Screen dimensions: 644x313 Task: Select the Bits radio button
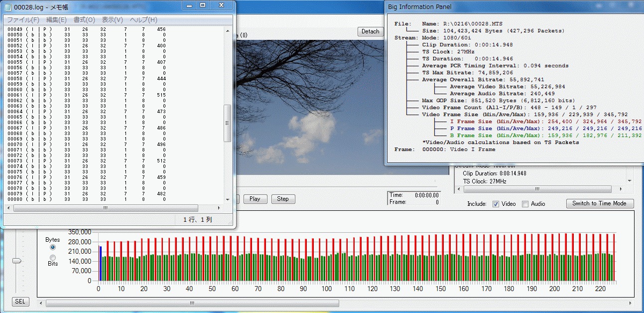click(53, 257)
